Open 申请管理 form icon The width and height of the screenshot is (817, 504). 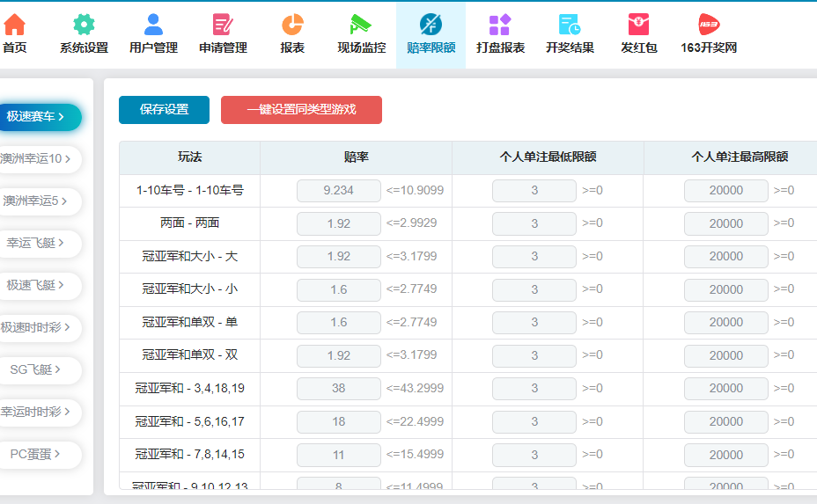(223, 25)
